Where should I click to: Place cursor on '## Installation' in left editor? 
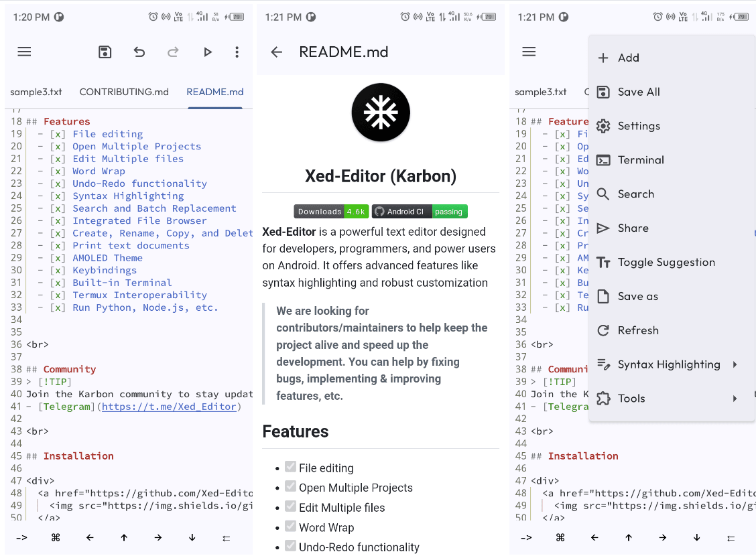70,456
